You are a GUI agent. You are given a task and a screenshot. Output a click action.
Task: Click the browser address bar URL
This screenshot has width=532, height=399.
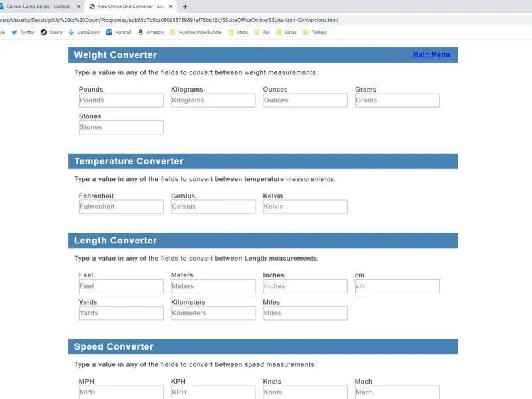tap(169, 20)
